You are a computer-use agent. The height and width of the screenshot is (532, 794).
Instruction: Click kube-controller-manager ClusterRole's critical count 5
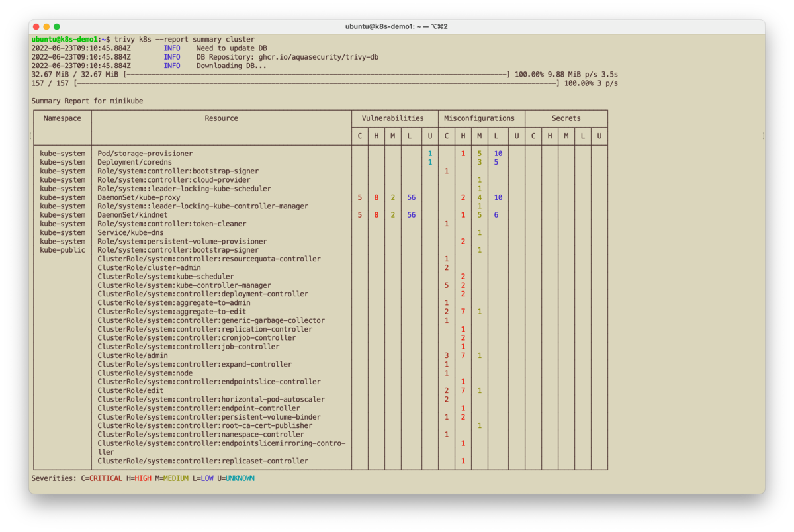[x=447, y=285]
